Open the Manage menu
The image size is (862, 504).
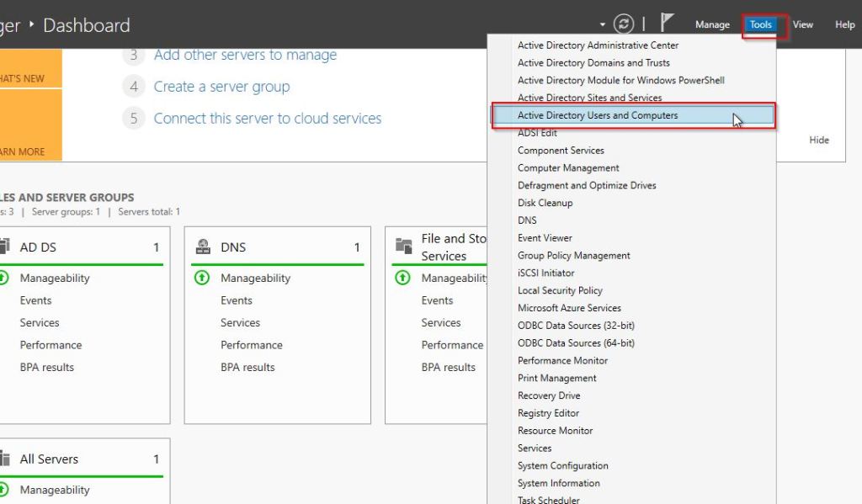712,24
